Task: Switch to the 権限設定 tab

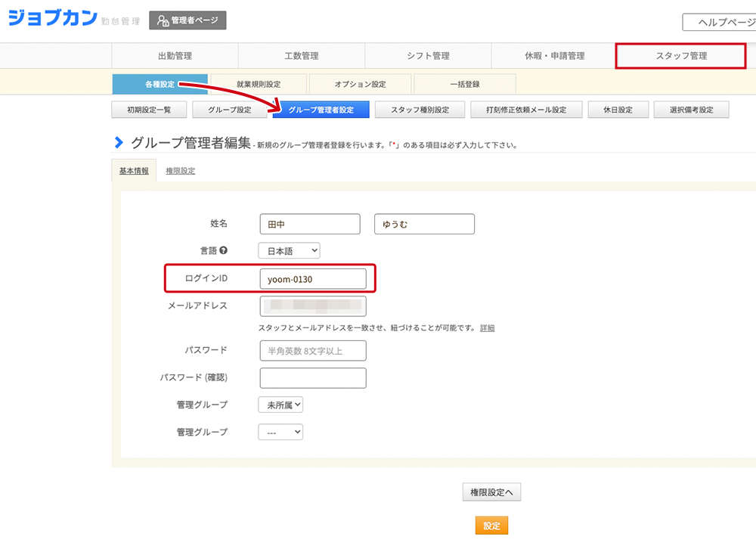Action: pyautogui.click(x=181, y=171)
